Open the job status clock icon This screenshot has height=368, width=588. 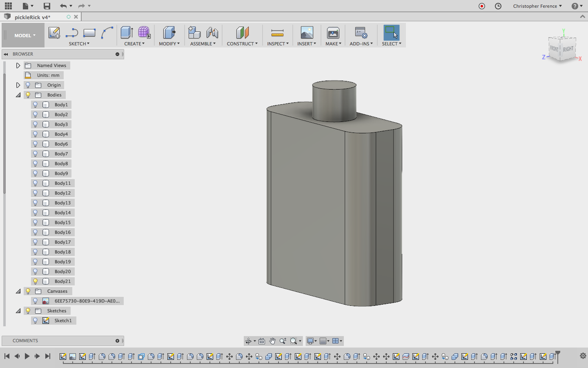(x=498, y=6)
